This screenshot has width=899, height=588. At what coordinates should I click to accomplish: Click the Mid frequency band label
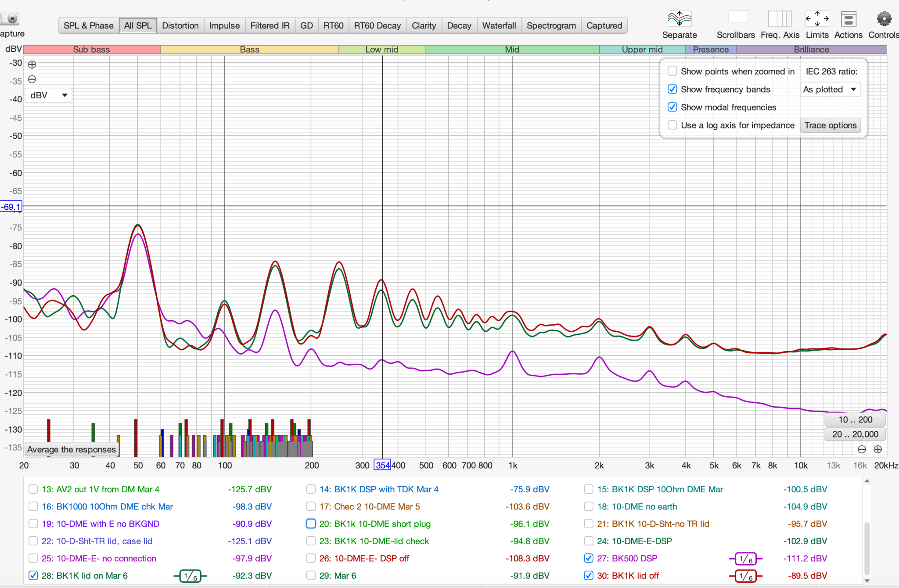512,50
